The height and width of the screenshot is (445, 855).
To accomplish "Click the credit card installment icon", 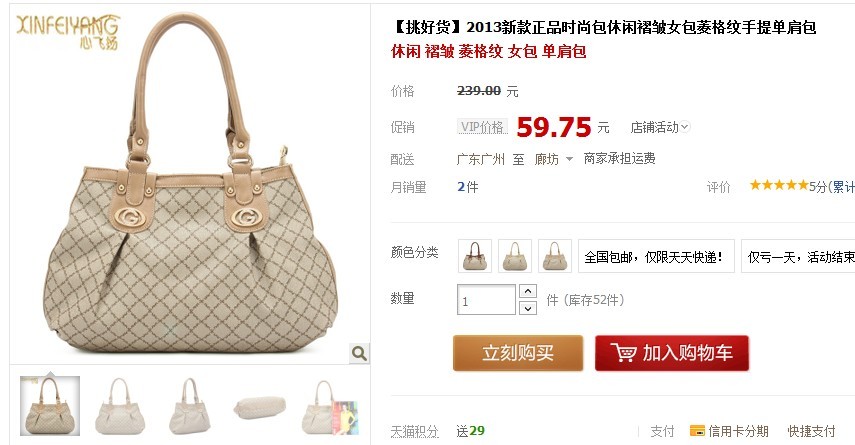I will (x=697, y=431).
